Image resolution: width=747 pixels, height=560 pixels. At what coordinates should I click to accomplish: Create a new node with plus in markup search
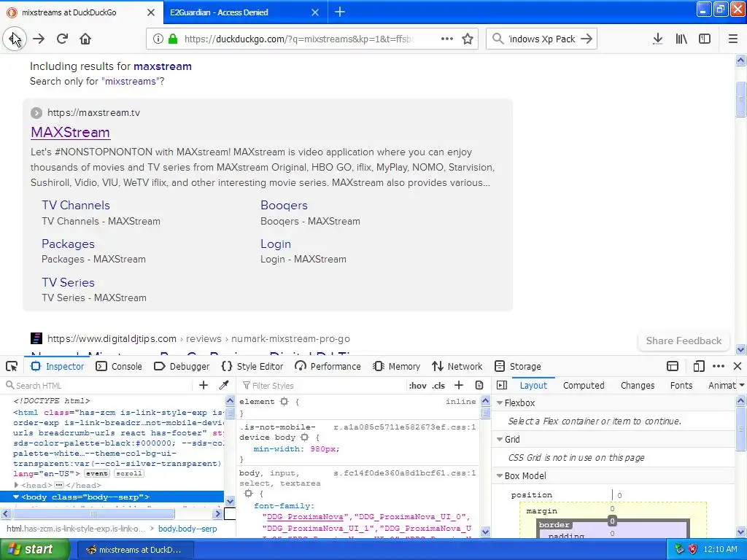pyautogui.click(x=204, y=385)
